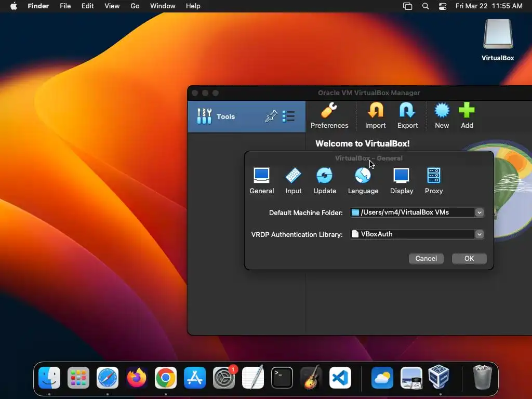Screen dimensions: 532x399
Task: Open the Go menu
Action: point(135,6)
